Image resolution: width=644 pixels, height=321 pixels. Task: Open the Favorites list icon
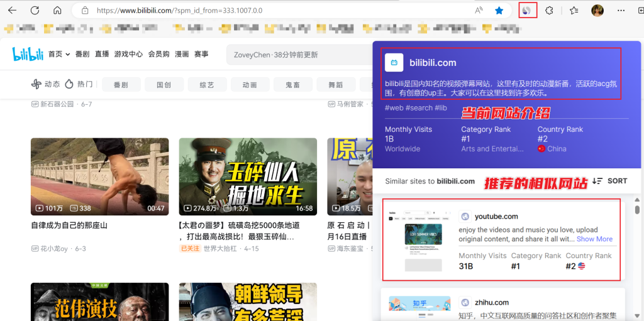click(x=574, y=11)
